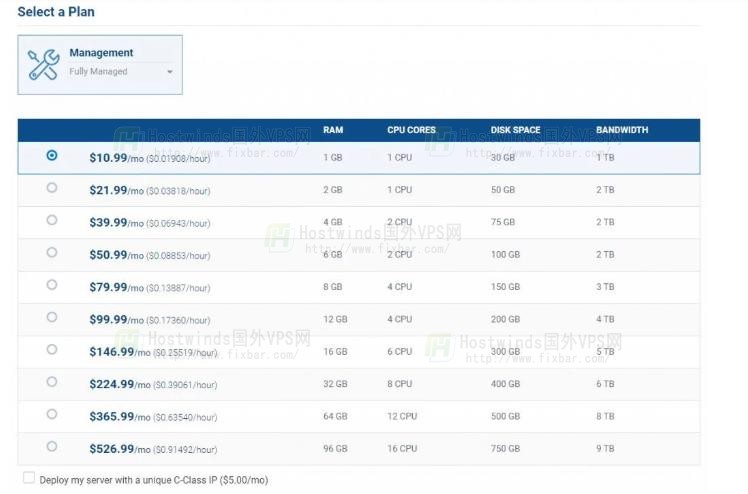Pick the $224.99/mo plan radio button
This screenshot has height=494, width=748.
(x=52, y=382)
